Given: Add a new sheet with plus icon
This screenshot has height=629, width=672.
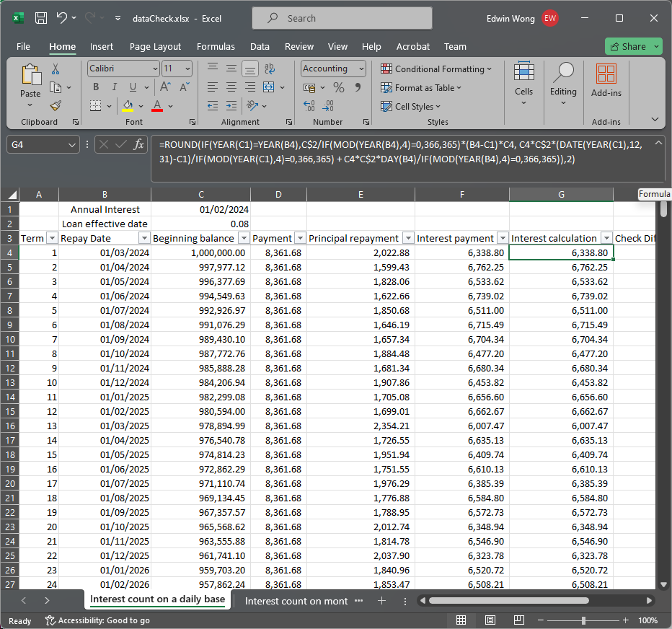Looking at the screenshot, I should pos(382,600).
